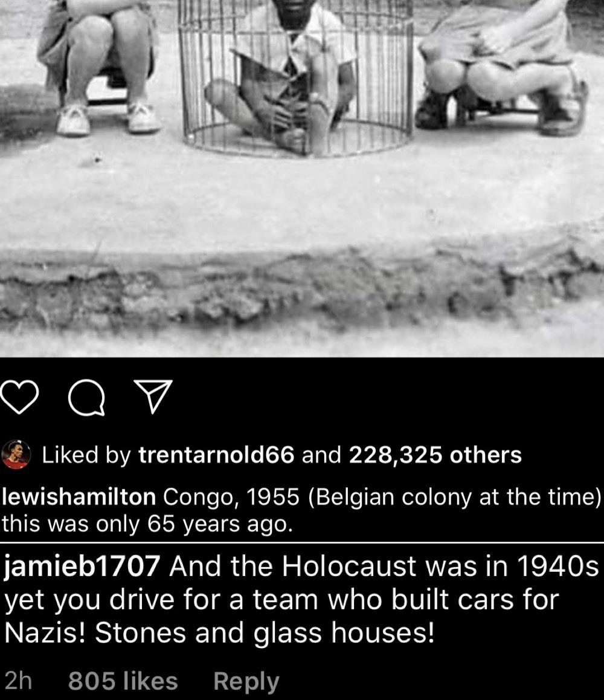View the 228,325 others who liked
This screenshot has width=604, height=700.
click(x=435, y=455)
